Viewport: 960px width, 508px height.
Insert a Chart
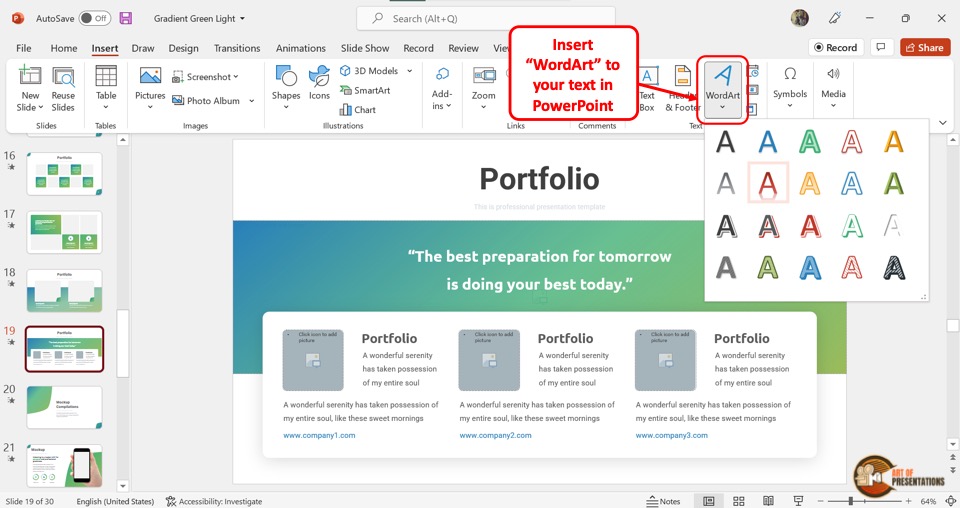point(358,110)
